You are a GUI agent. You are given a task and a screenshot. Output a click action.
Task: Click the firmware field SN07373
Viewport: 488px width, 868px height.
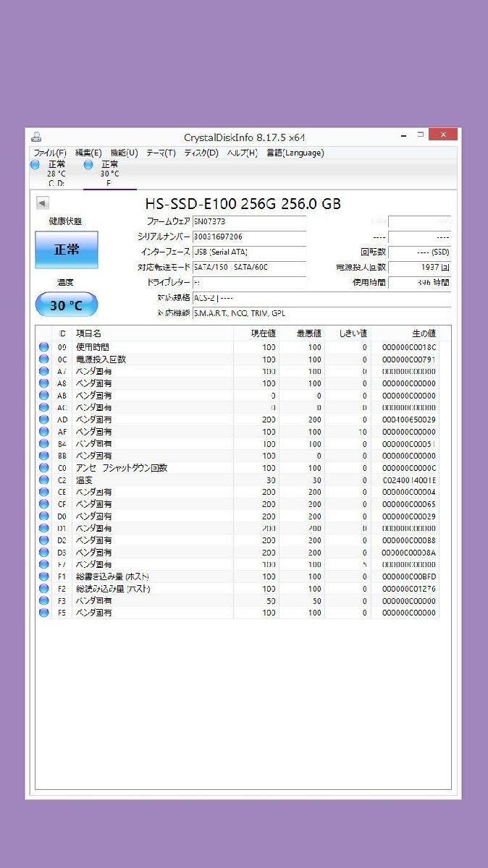pyautogui.click(x=249, y=221)
